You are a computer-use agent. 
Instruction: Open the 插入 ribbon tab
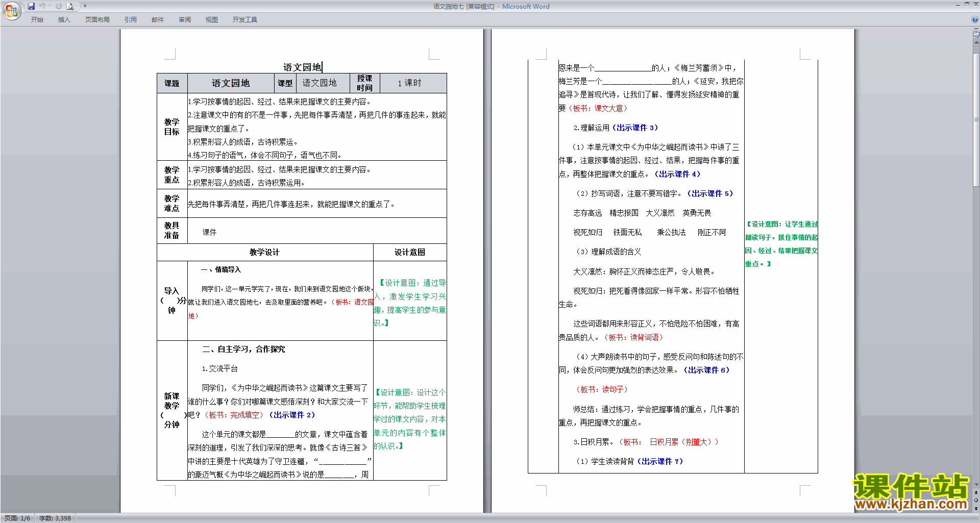[x=64, y=20]
